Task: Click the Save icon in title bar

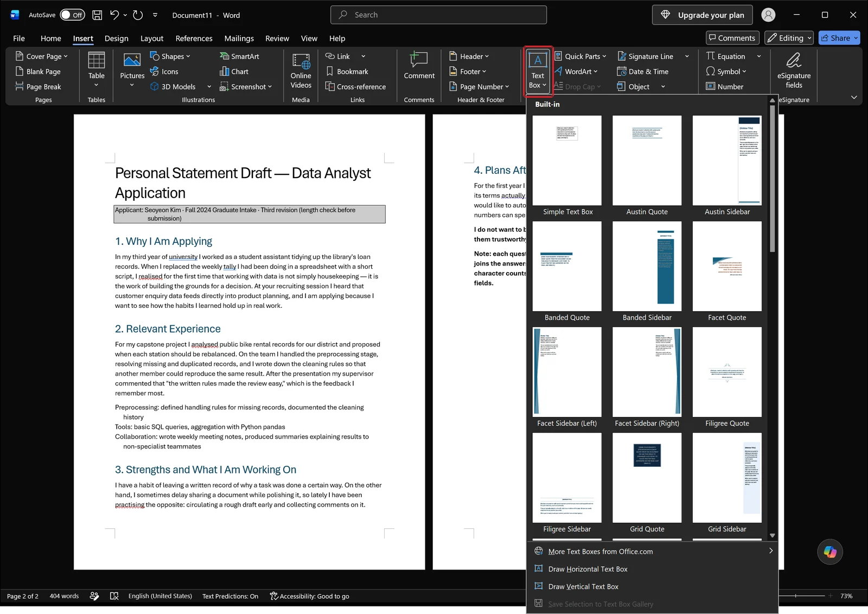Action: pyautogui.click(x=97, y=15)
